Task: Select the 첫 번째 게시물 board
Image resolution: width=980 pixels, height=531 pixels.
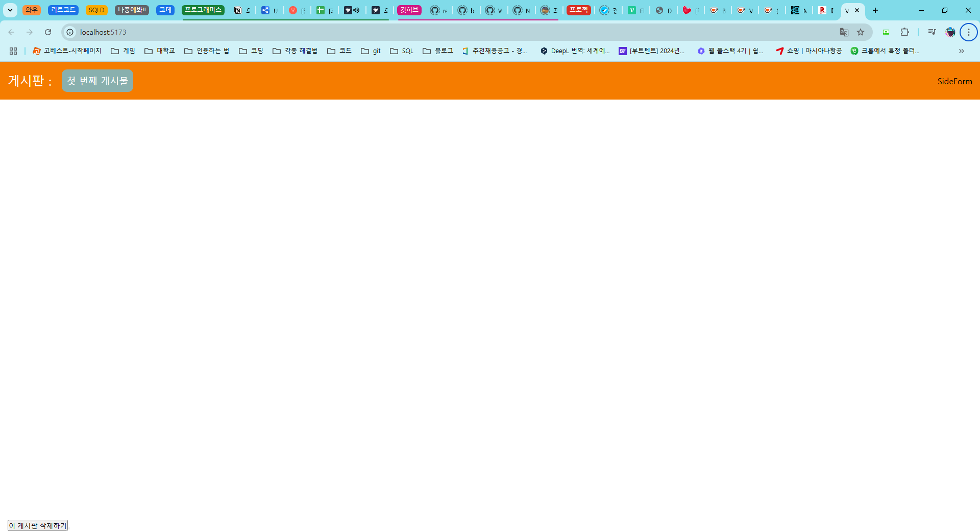Action: coord(97,81)
